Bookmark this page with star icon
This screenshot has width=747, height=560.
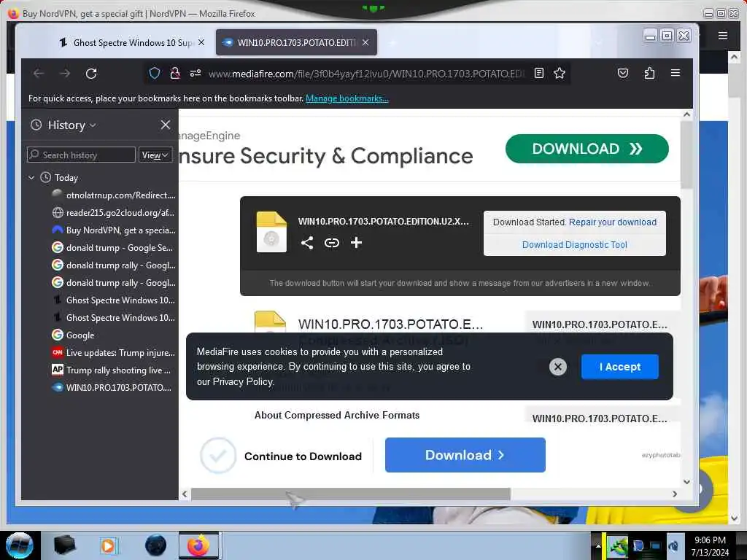point(560,74)
